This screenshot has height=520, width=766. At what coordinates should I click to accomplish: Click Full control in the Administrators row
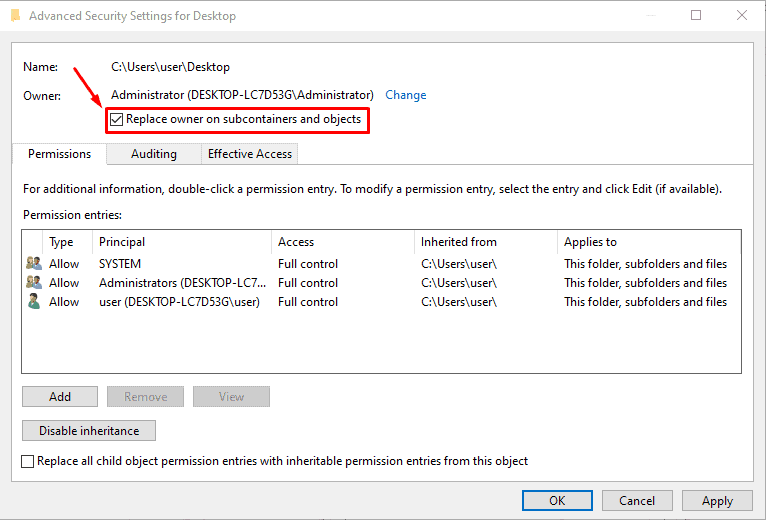308,283
